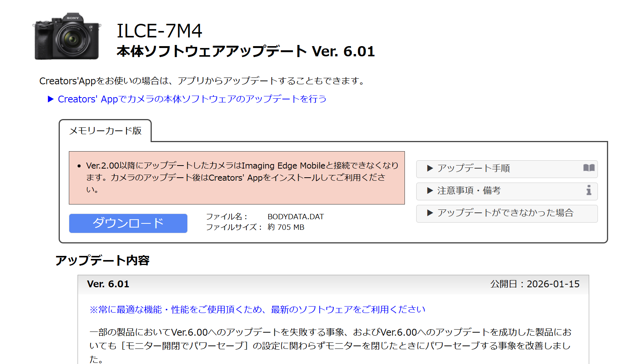Click the 公開日：2026-01-15 release date
The height and width of the screenshot is (364, 644).
pos(535,284)
